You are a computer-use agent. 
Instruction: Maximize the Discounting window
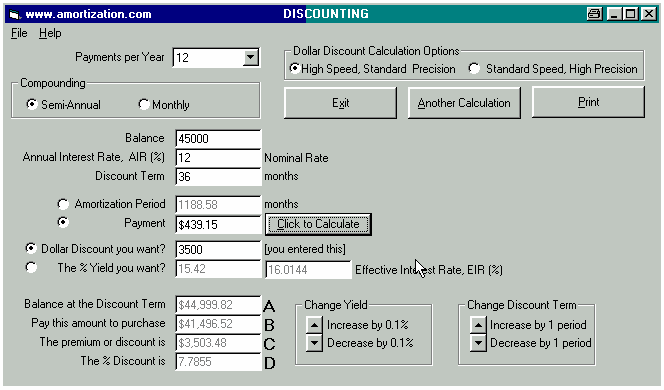630,14
